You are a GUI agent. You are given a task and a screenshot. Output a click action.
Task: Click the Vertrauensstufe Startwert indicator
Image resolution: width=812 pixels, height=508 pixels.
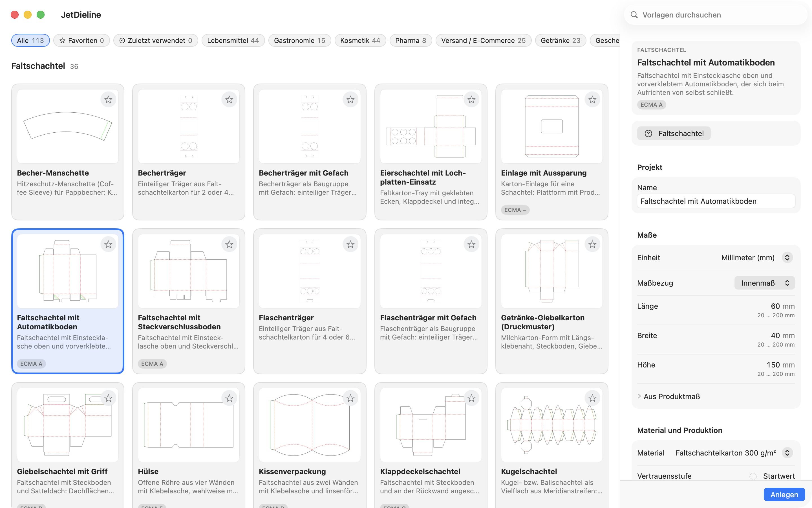(753, 476)
